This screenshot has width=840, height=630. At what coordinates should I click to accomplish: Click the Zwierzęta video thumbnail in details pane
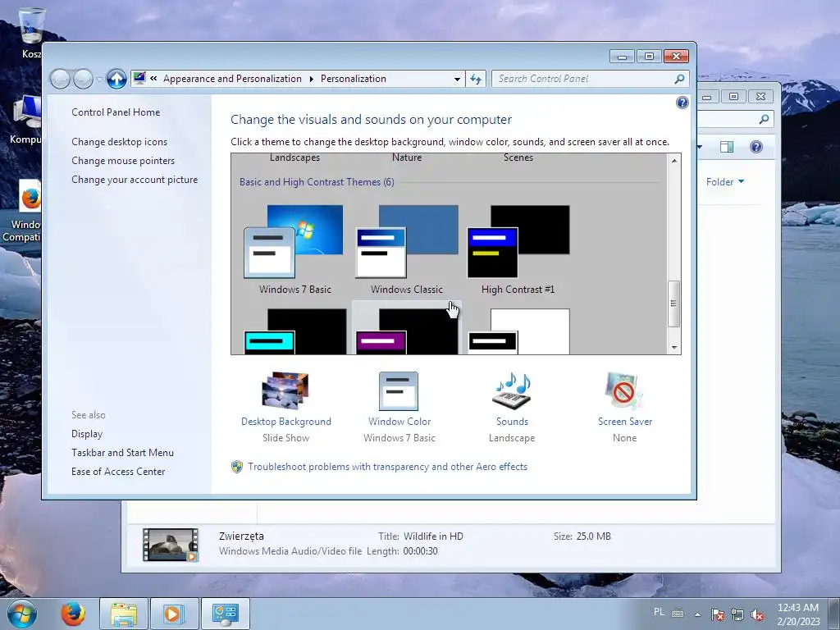click(171, 545)
